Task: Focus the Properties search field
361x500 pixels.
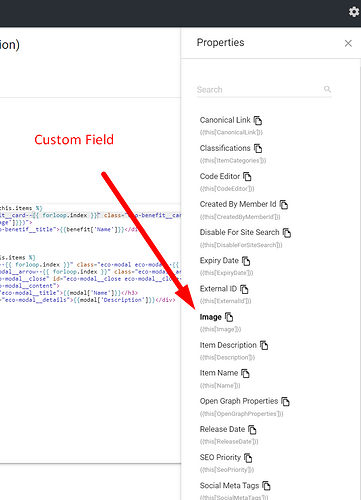Action: coord(264,90)
